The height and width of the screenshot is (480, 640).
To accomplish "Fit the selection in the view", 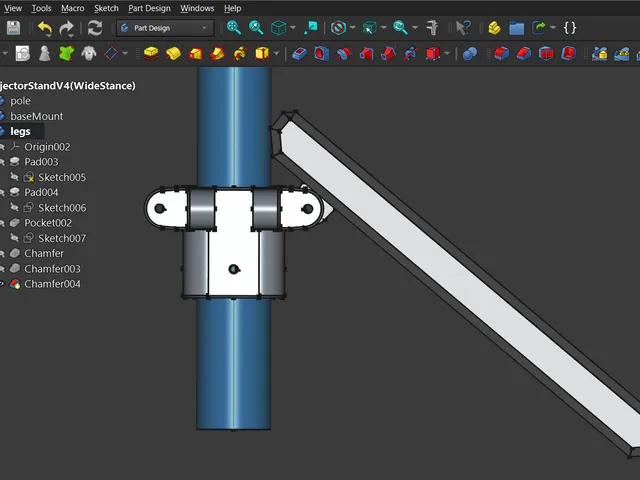I will pos(256,27).
